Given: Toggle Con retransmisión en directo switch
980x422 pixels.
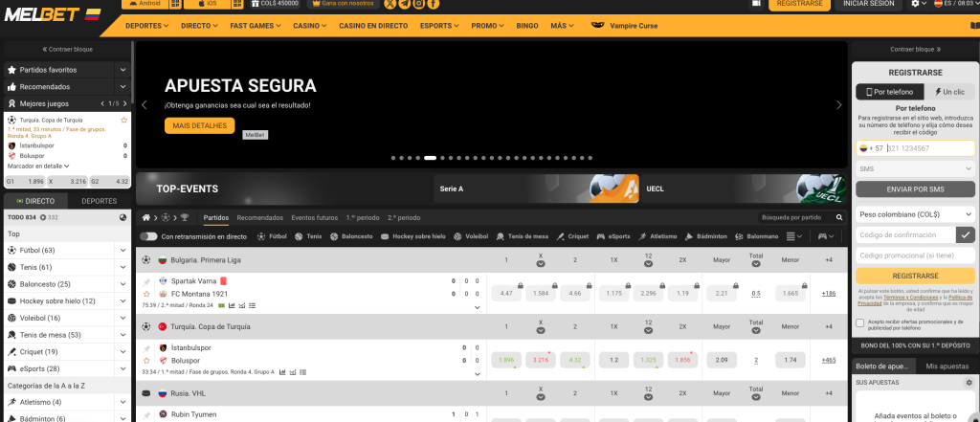Looking at the screenshot, I should click(148, 235).
